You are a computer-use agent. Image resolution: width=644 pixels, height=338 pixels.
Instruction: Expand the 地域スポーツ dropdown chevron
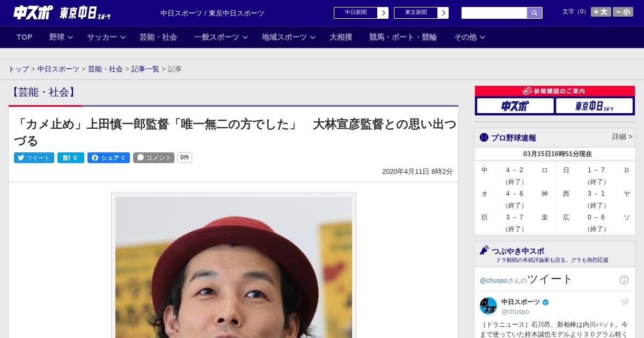coord(313,38)
